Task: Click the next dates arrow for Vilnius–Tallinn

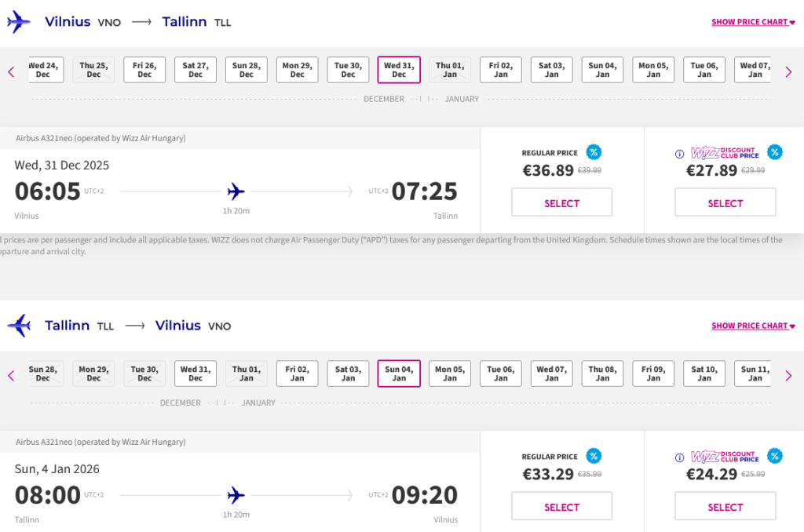Action: 788,72
